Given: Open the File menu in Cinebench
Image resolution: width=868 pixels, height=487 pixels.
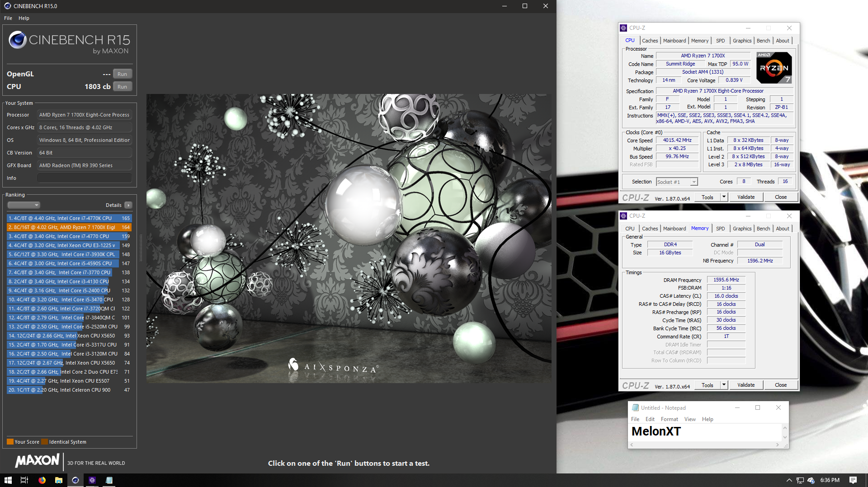Looking at the screenshot, I should pos(8,18).
